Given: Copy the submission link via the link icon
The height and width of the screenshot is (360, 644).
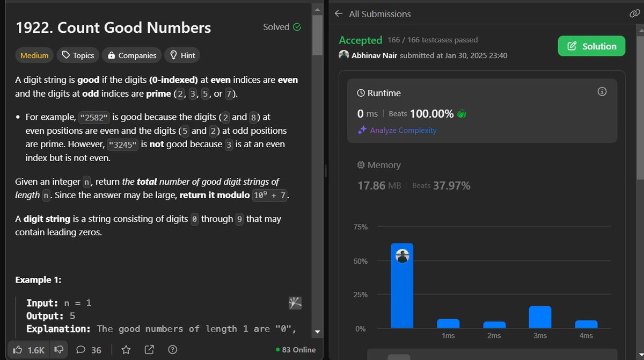Looking at the screenshot, I should click(x=634, y=13).
